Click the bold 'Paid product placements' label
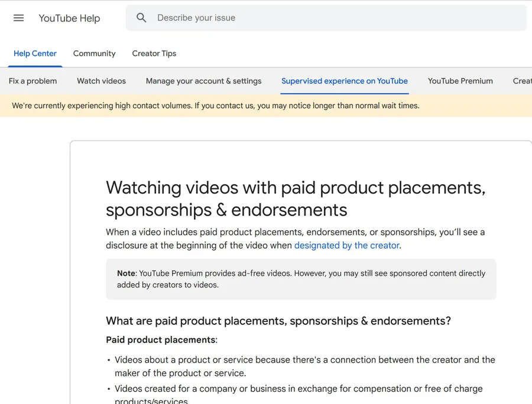This screenshot has height=404, width=532. pyautogui.click(x=161, y=340)
